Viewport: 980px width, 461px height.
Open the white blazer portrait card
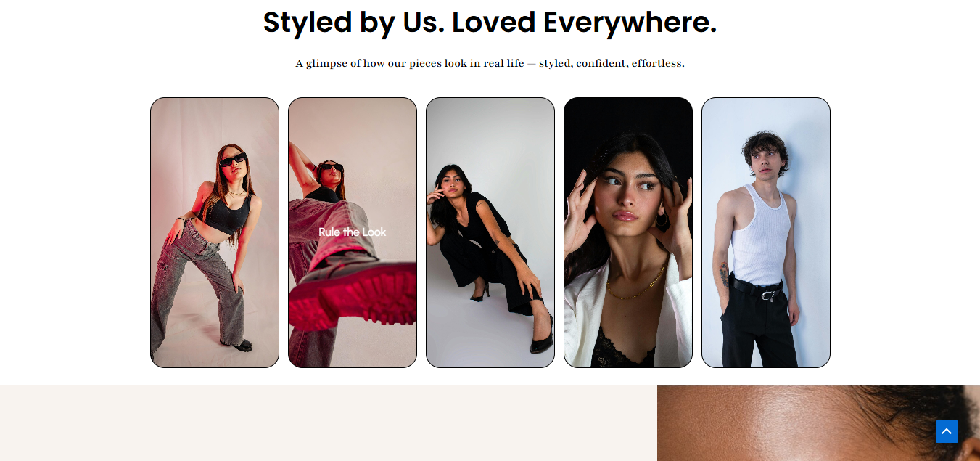(628, 232)
